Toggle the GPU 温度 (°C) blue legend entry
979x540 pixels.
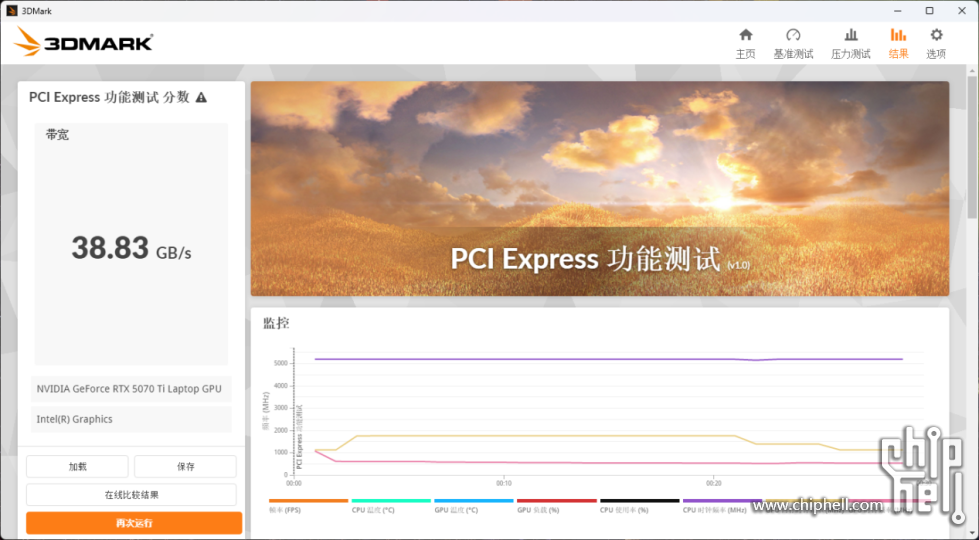[x=473, y=506]
